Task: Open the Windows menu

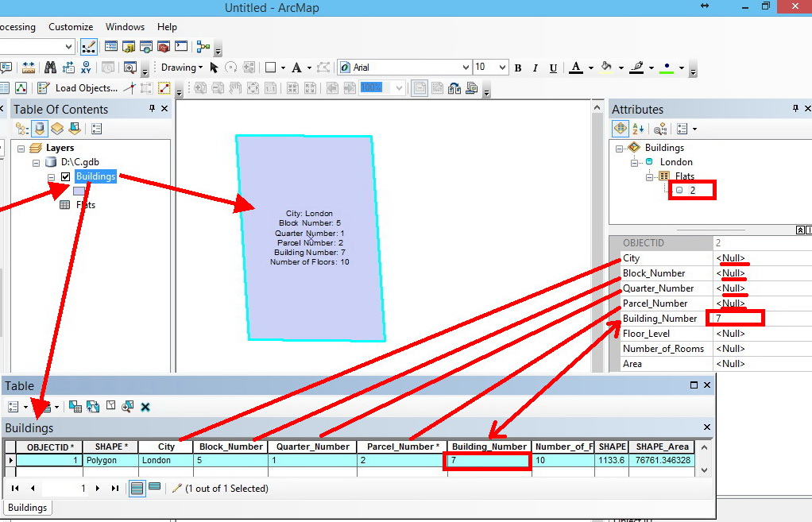Action: point(125,27)
